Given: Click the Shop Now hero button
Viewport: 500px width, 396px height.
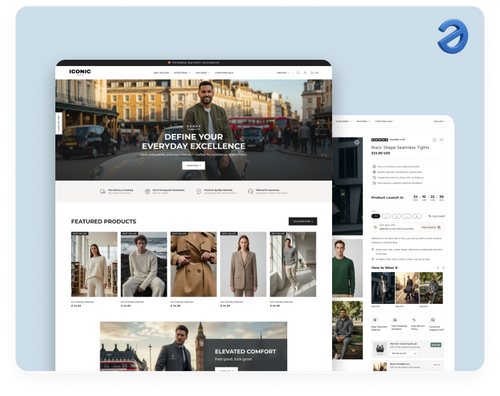Looking at the screenshot, I should tap(194, 165).
